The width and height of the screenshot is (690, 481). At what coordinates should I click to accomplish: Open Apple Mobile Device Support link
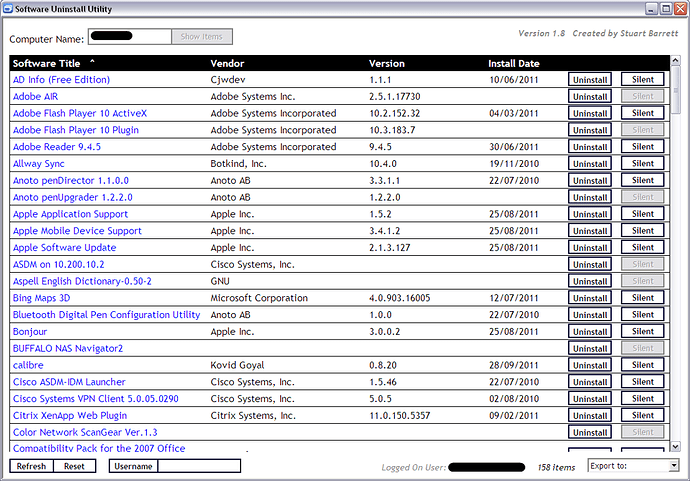coord(77,231)
